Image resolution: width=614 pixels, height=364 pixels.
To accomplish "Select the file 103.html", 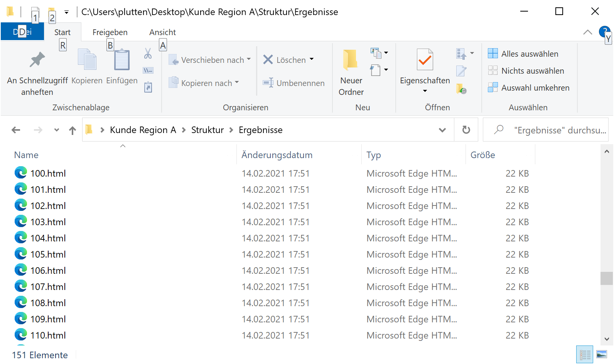I will (48, 222).
